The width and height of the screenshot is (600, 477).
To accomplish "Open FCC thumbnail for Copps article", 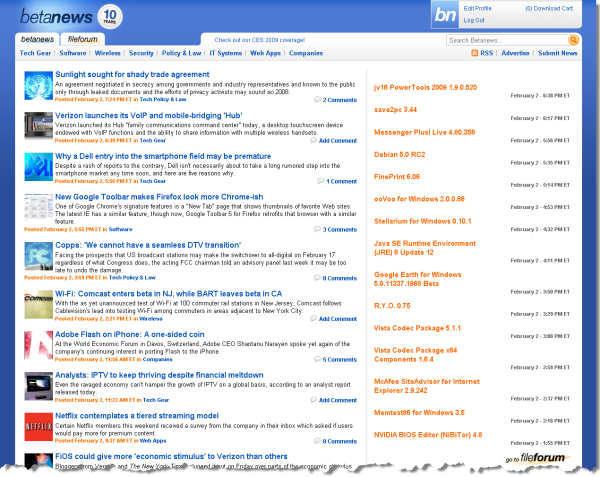I will coord(38,256).
